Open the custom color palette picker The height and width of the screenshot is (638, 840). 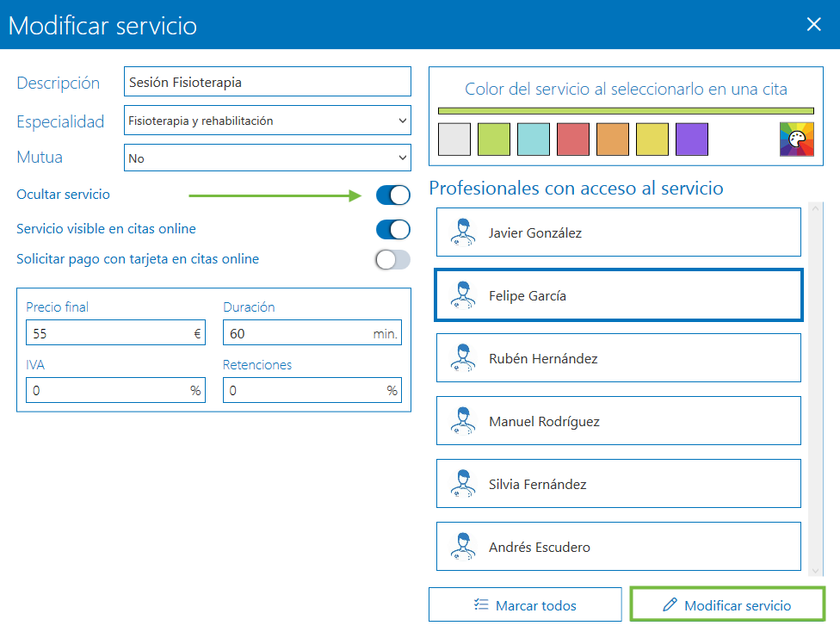(796, 139)
